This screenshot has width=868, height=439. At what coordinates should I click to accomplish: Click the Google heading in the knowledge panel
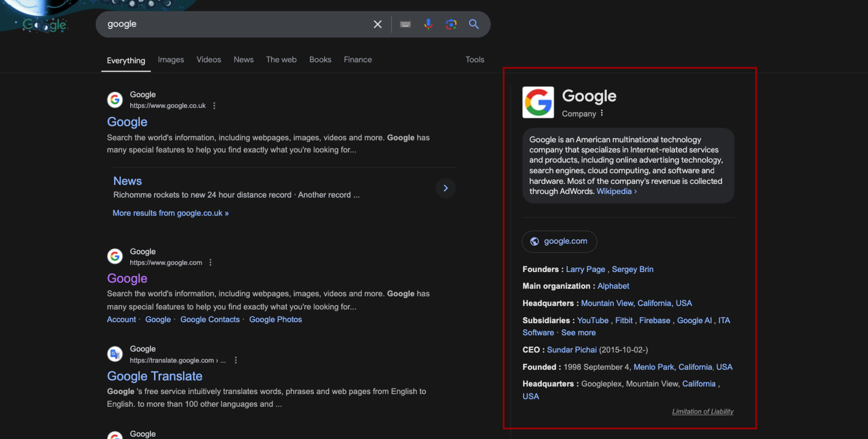(x=589, y=96)
